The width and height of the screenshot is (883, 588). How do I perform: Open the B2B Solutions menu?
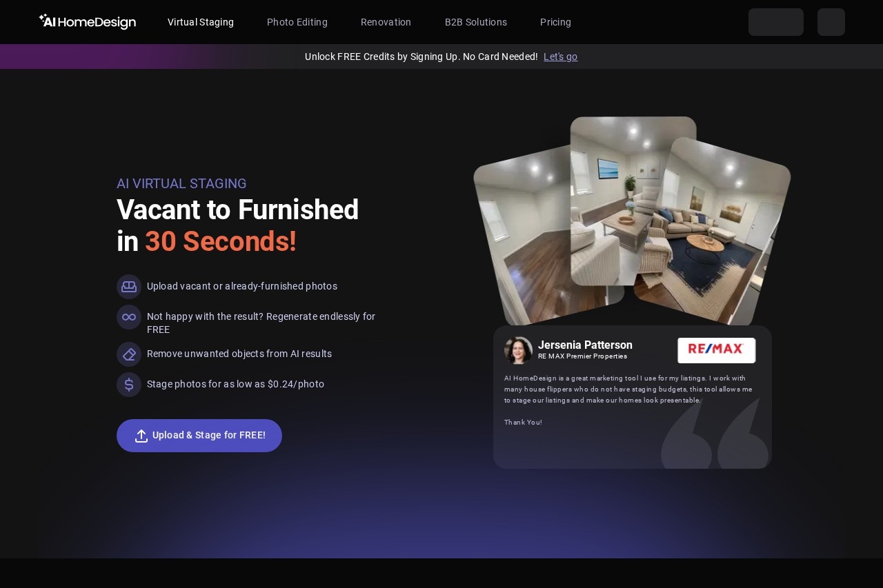476,22
